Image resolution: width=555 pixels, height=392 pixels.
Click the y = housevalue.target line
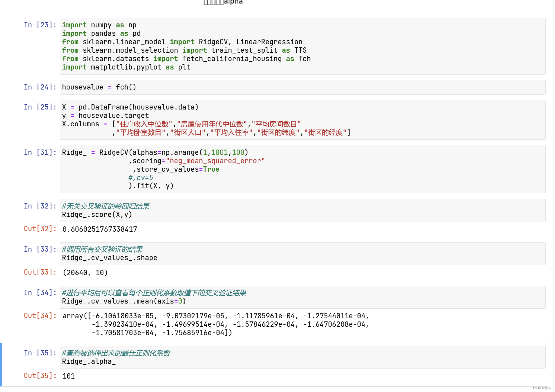[x=105, y=116]
